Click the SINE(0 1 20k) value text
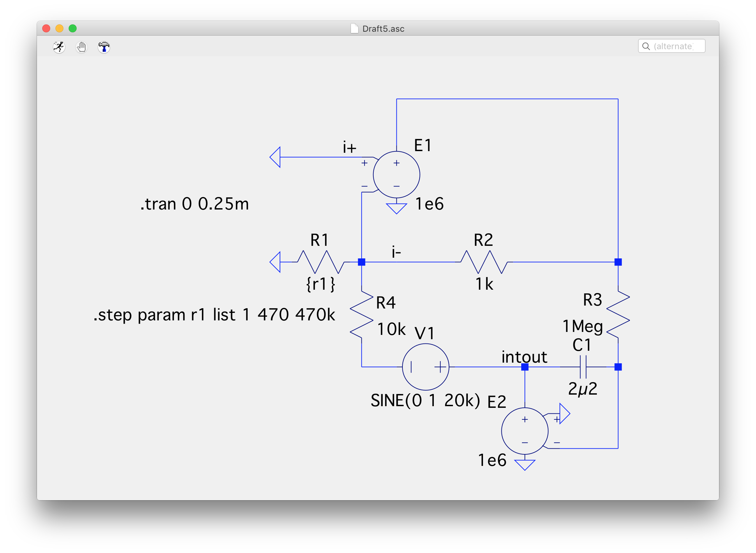This screenshot has width=756, height=553. coord(425,400)
